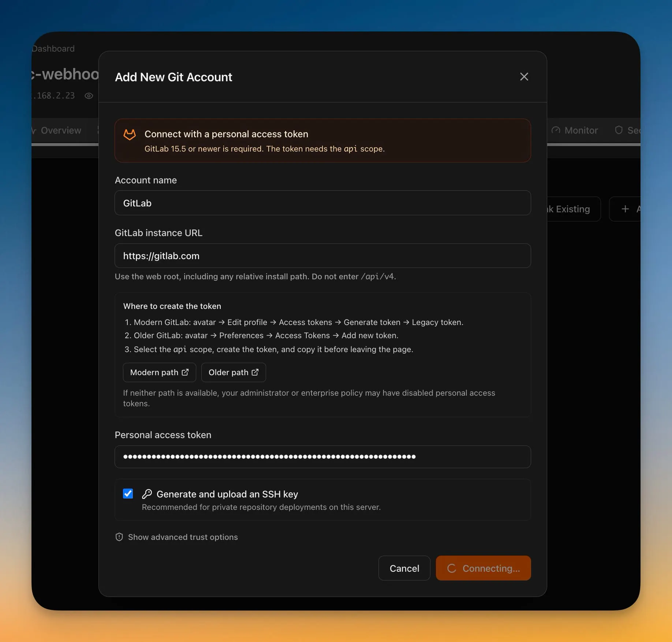Click the 'If neither path is available' note
The image size is (672, 642).
point(309,398)
